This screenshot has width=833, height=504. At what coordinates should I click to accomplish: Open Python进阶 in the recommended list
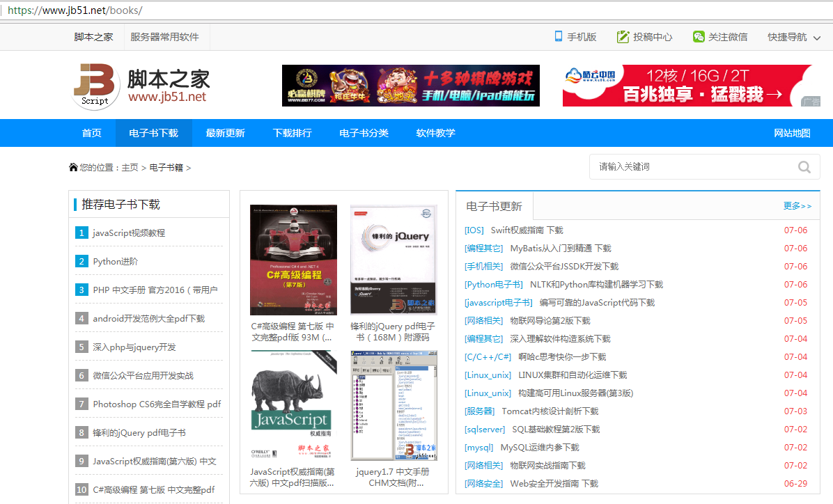click(116, 261)
